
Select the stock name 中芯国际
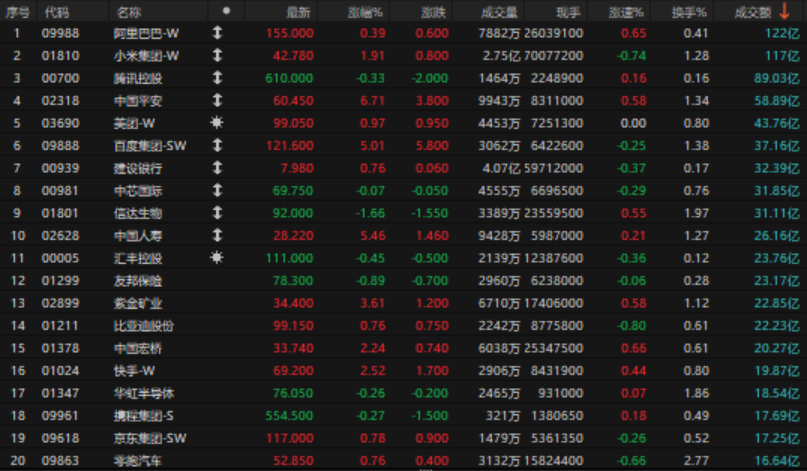click(x=138, y=191)
